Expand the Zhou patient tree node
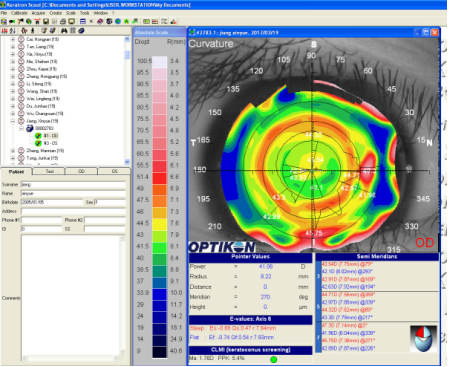The width and height of the screenshot is (449, 367). [x=13, y=69]
